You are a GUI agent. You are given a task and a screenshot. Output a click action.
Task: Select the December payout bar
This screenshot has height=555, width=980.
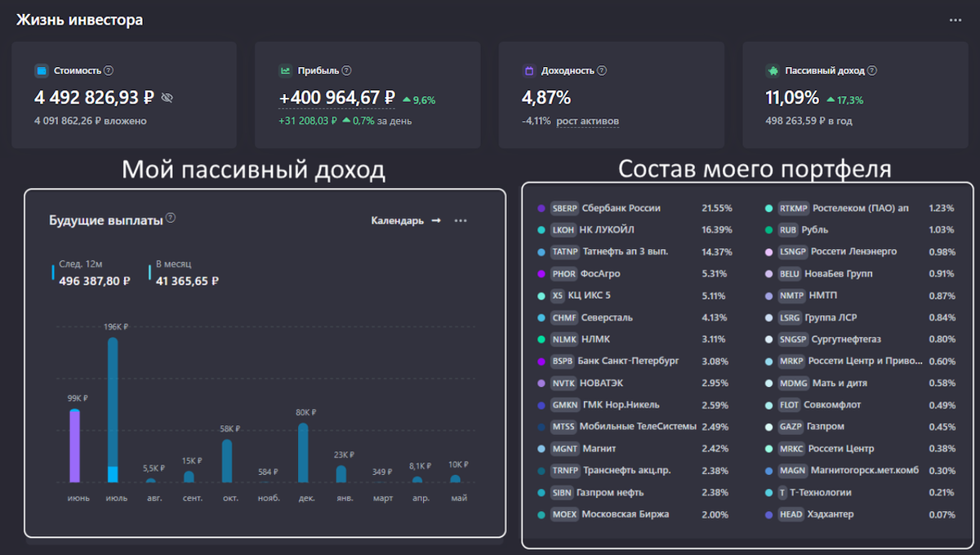pos(303,452)
